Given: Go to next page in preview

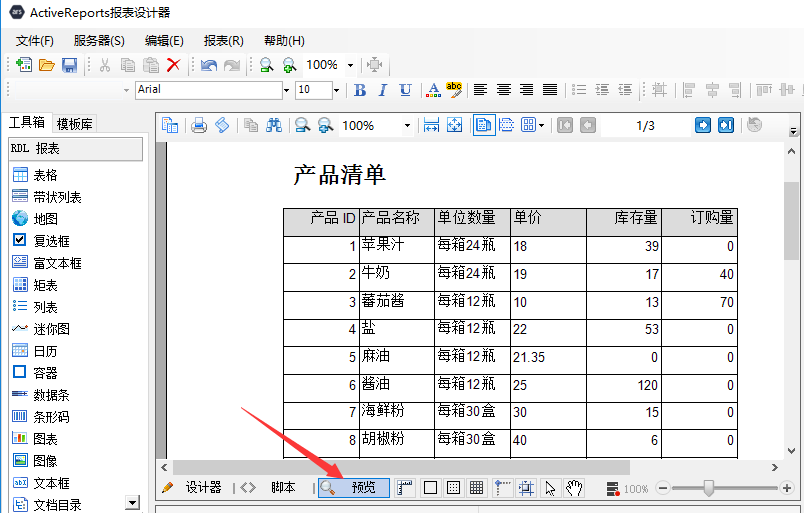Looking at the screenshot, I should tap(703, 125).
